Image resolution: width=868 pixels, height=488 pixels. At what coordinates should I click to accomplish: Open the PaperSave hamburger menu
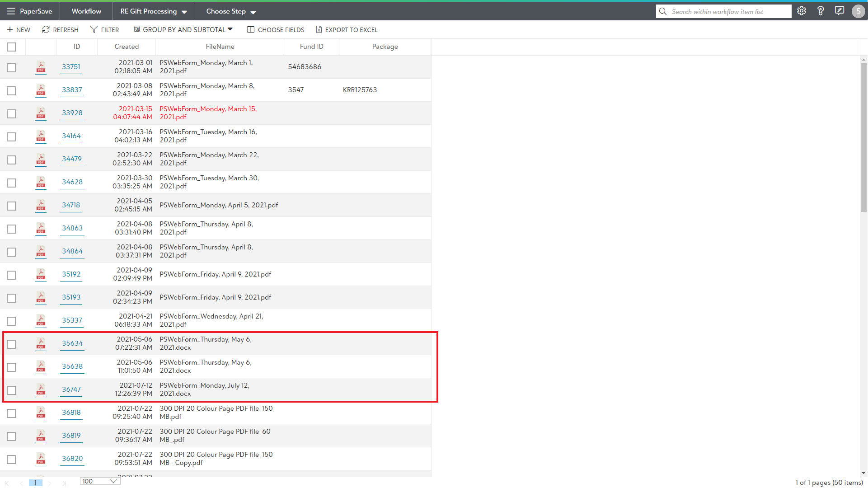tap(11, 11)
